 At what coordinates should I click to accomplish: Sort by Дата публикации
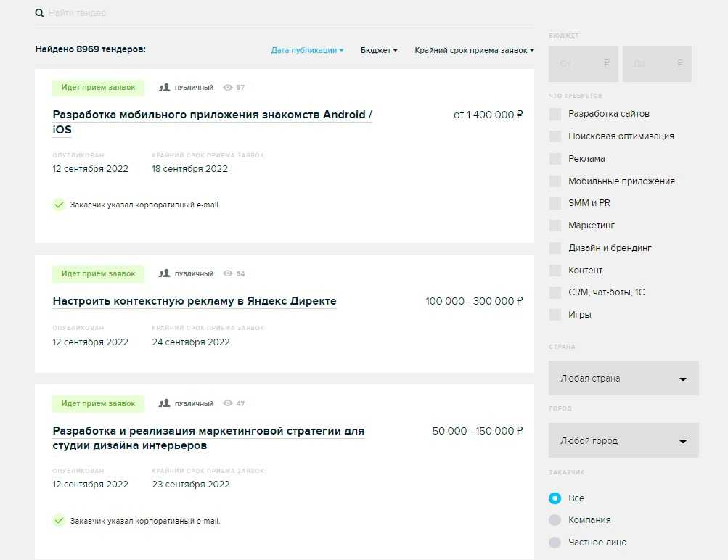tap(307, 51)
